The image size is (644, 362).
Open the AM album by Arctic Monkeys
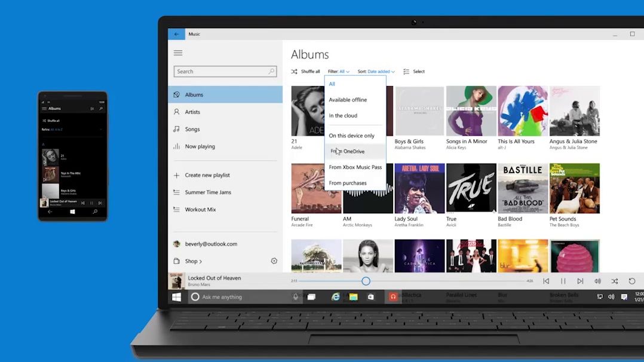[x=368, y=202]
